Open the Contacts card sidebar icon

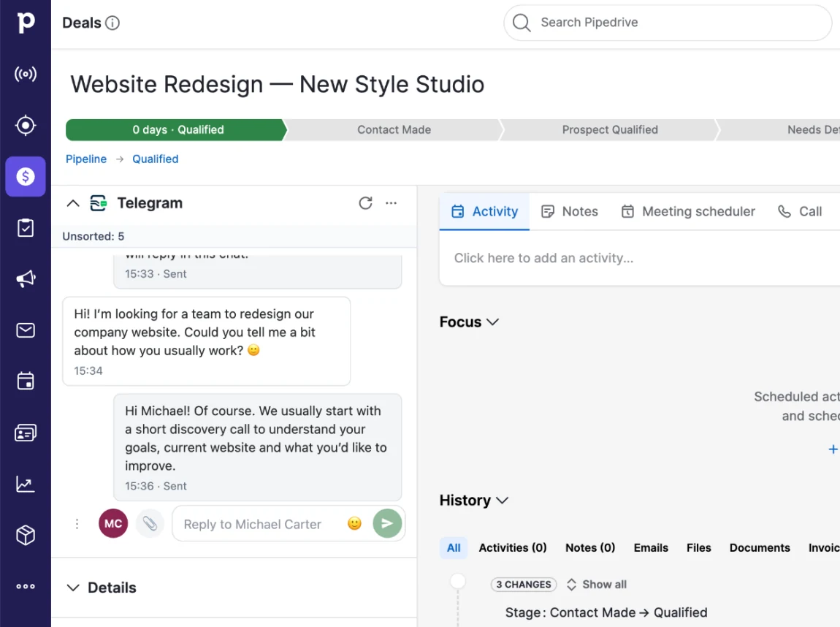coord(25,433)
